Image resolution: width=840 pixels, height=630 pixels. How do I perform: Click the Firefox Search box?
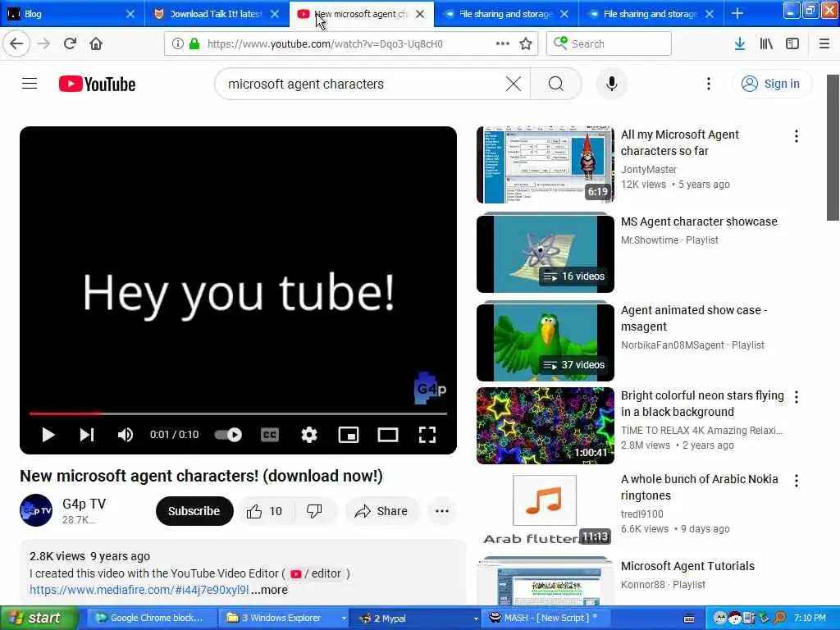pyautogui.click(x=609, y=43)
